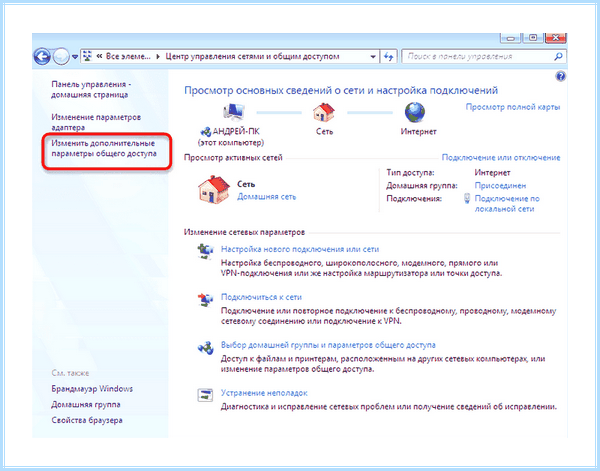
Task: Click the house 'Сеть' icon in network map
Action: pos(324,112)
